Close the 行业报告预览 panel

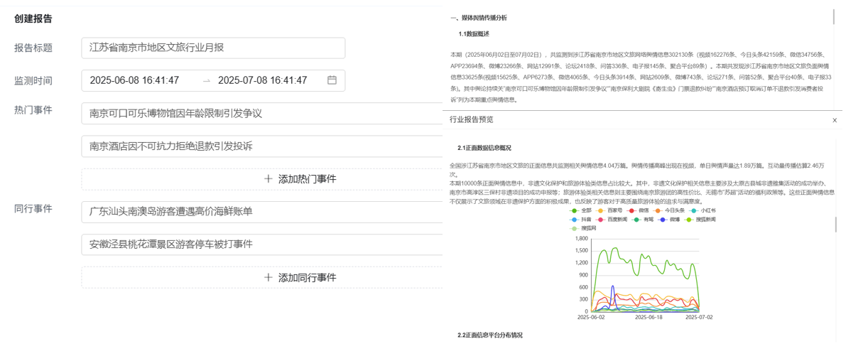835,120
